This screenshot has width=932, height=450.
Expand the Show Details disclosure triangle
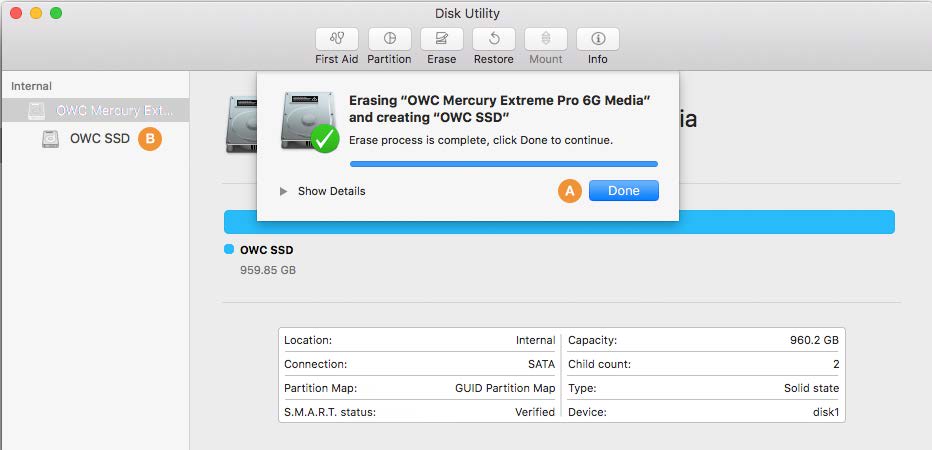(284, 191)
